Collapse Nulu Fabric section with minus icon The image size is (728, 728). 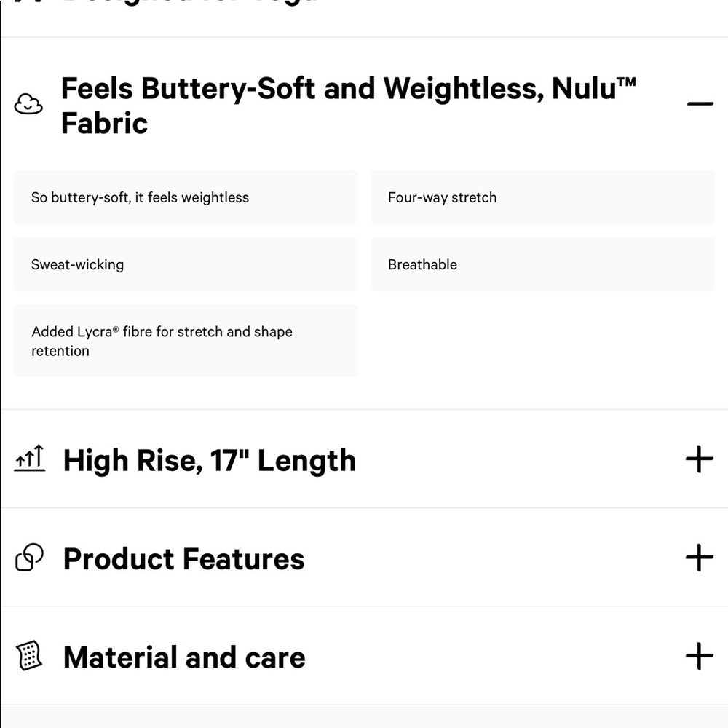[700, 103]
